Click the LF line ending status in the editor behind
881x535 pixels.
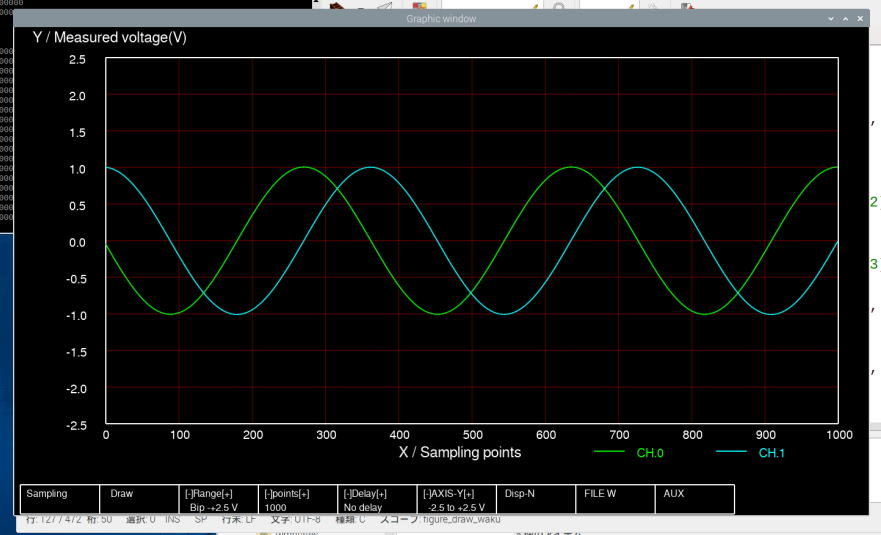click(x=239, y=519)
